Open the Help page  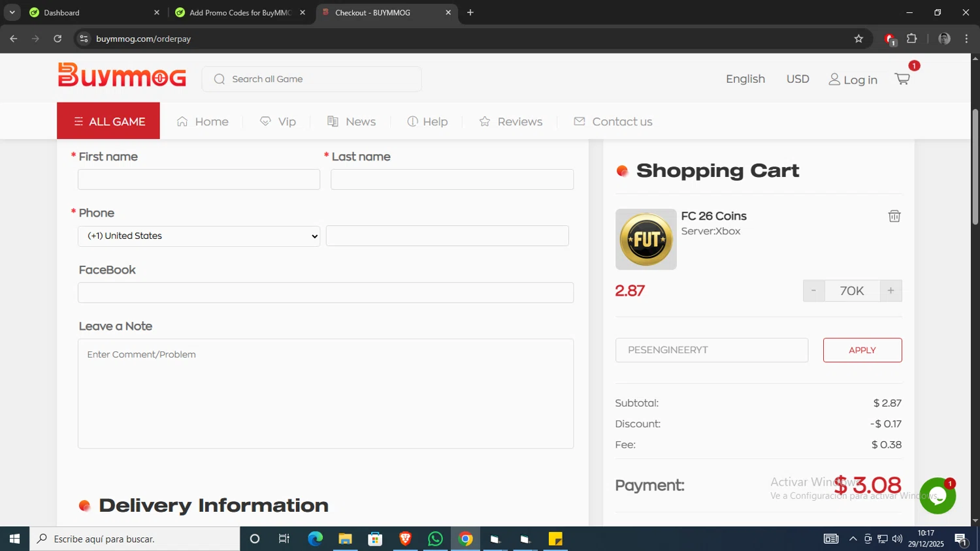(427, 121)
